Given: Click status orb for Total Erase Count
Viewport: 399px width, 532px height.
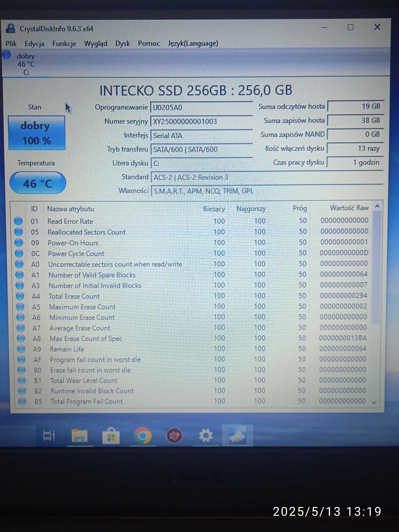Looking at the screenshot, I should [20, 296].
